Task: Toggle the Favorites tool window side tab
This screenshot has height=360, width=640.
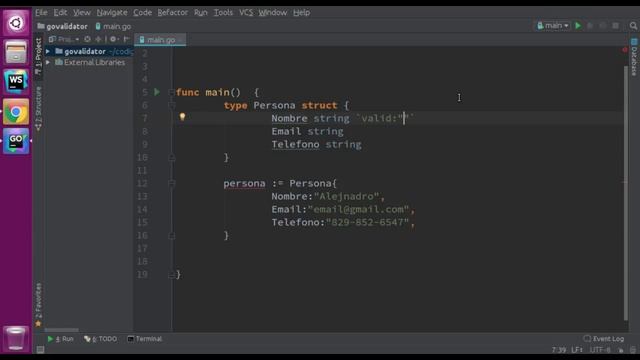Action: [38, 304]
